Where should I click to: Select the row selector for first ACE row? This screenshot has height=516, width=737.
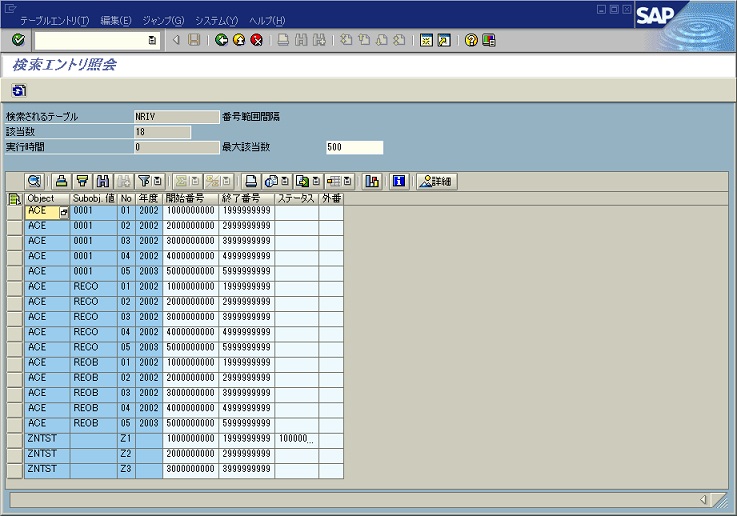click(14, 212)
